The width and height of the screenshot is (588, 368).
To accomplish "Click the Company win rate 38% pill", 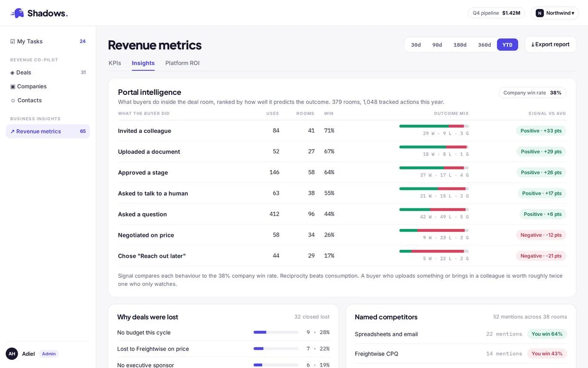I will [x=532, y=93].
